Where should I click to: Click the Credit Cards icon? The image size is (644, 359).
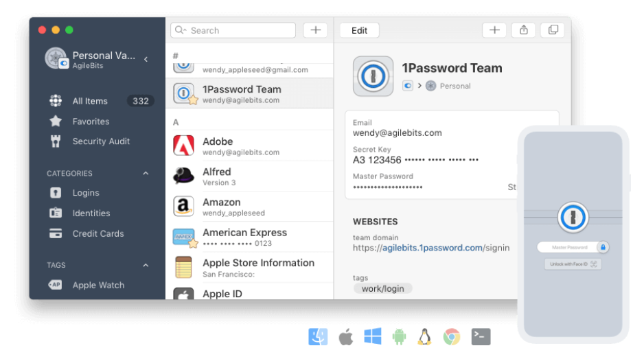(56, 233)
